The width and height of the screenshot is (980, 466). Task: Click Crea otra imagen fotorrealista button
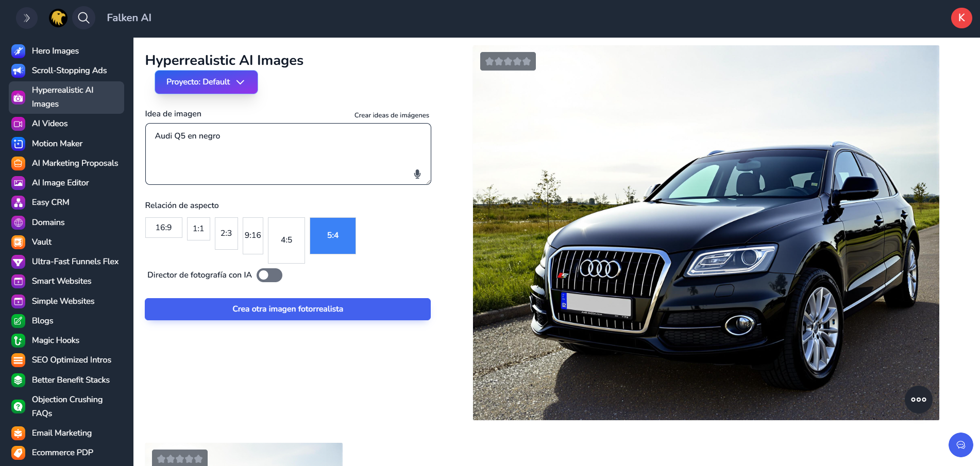click(288, 309)
